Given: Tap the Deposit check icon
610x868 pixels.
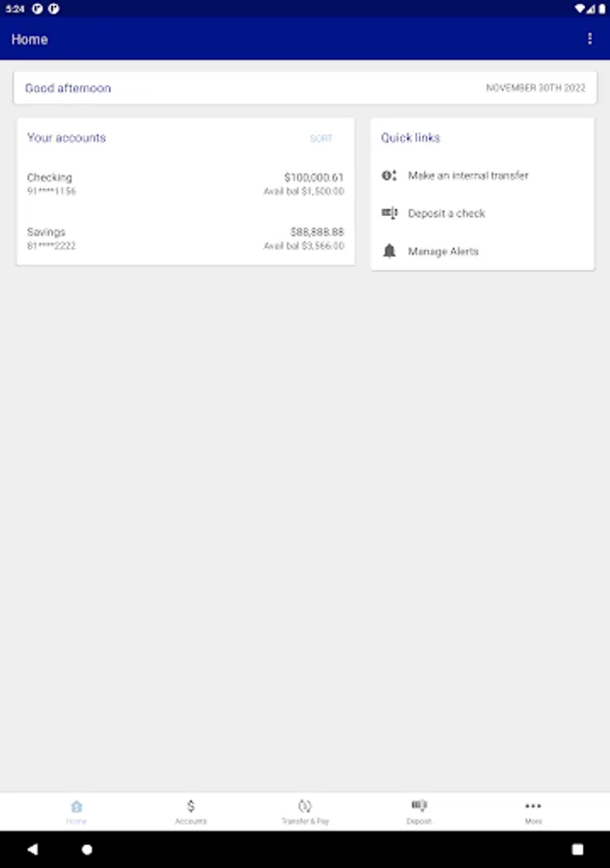Looking at the screenshot, I should click(418, 805).
